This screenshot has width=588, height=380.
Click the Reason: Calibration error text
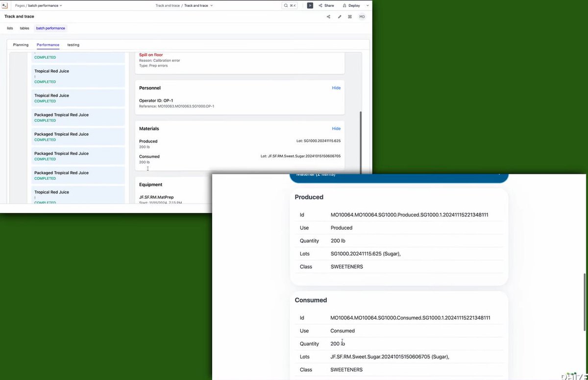pos(160,60)
